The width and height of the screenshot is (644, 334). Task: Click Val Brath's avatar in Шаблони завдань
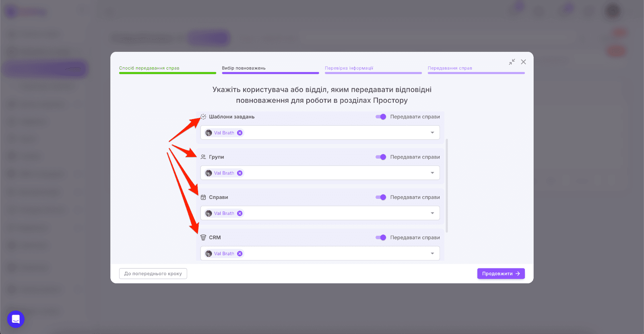point(208,133)
